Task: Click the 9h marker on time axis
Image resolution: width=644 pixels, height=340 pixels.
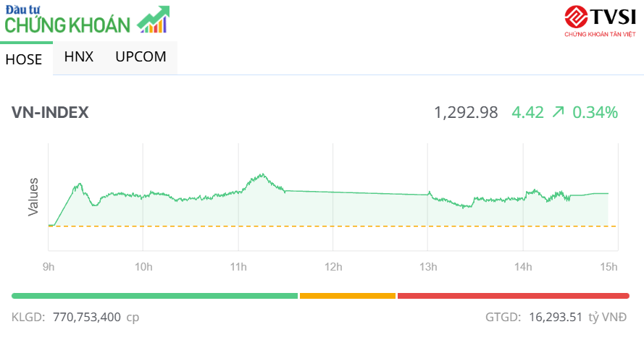Action: 49,267
